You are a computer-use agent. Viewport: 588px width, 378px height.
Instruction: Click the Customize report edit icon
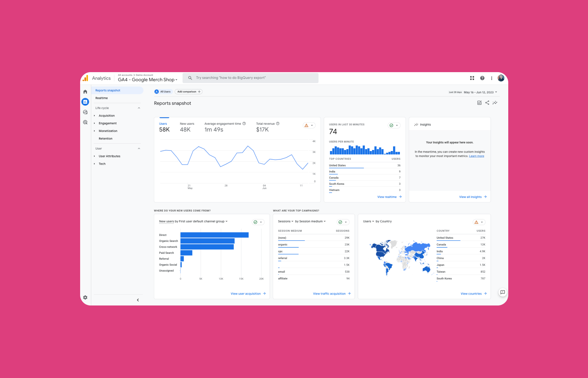click(479, 103)
